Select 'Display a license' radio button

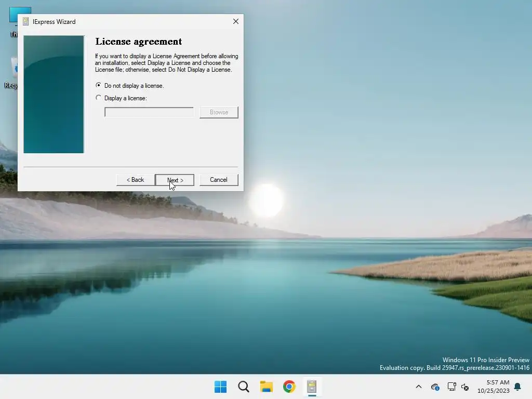click(98, 98)
